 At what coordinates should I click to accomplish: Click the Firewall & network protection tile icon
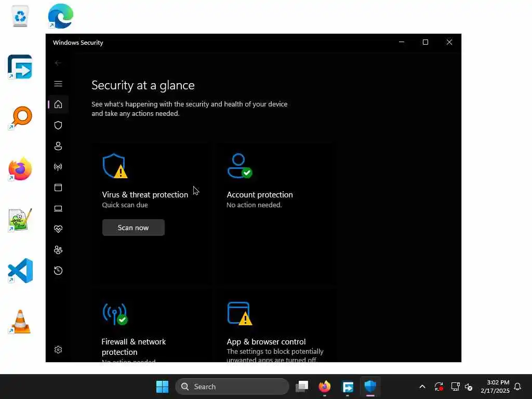pyautogui.click(x=115, y=314)
